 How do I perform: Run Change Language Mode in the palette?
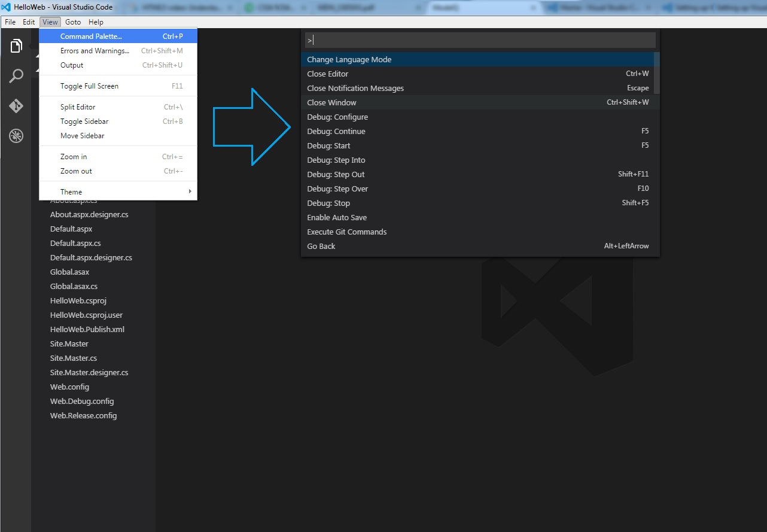(x=349, y=59)
